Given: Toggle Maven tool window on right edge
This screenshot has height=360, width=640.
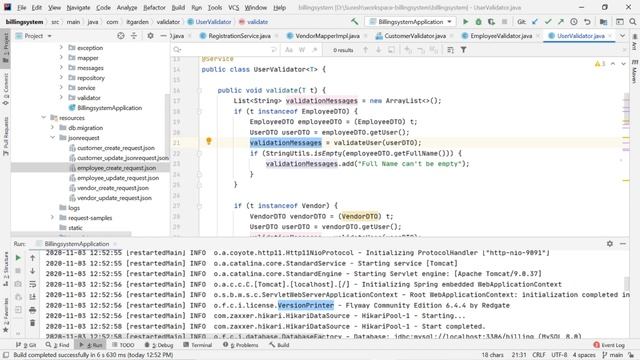Looking at the screenshot, I should click(x=635, y=72).
